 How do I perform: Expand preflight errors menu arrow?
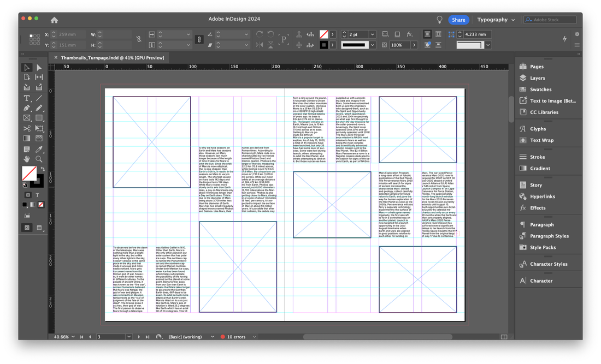(254, 337)
